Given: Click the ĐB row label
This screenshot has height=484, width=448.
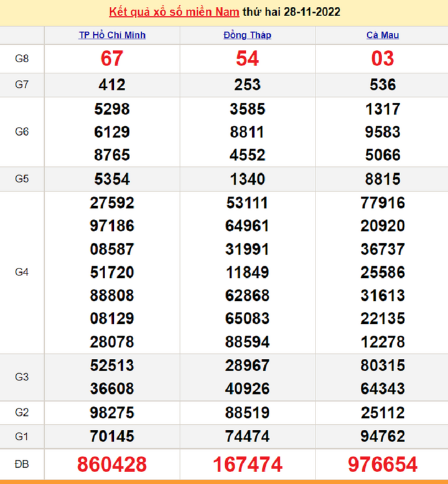Looking at the screenshot, I should coord(22,464).
